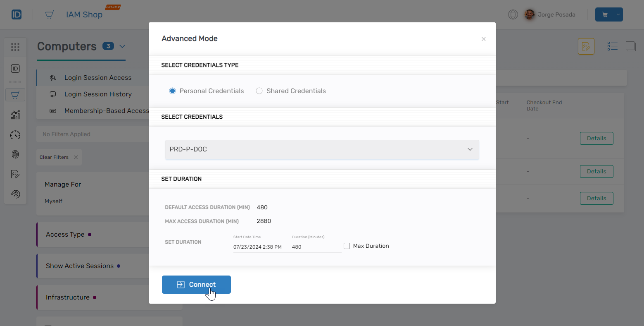Open the PRD-P-DOC credentials dropdown
The height and width of the screenshot is (326, 644).
click(470, 149)
